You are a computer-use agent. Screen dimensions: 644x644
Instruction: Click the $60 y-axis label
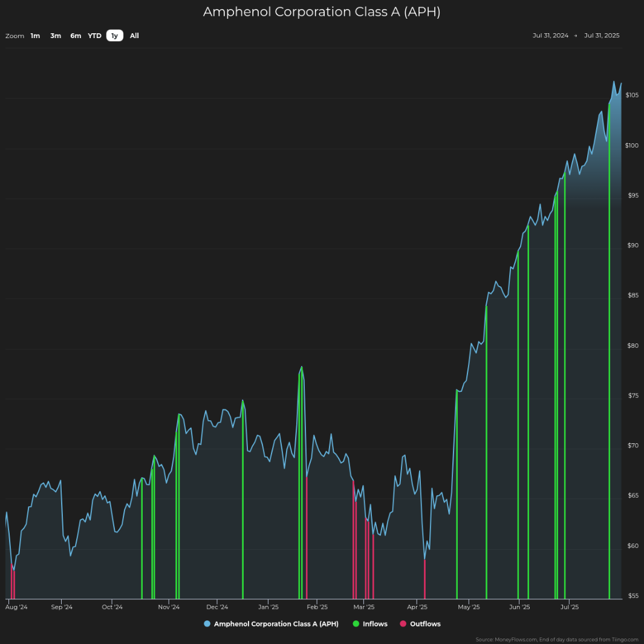click(x=633, y=546)
